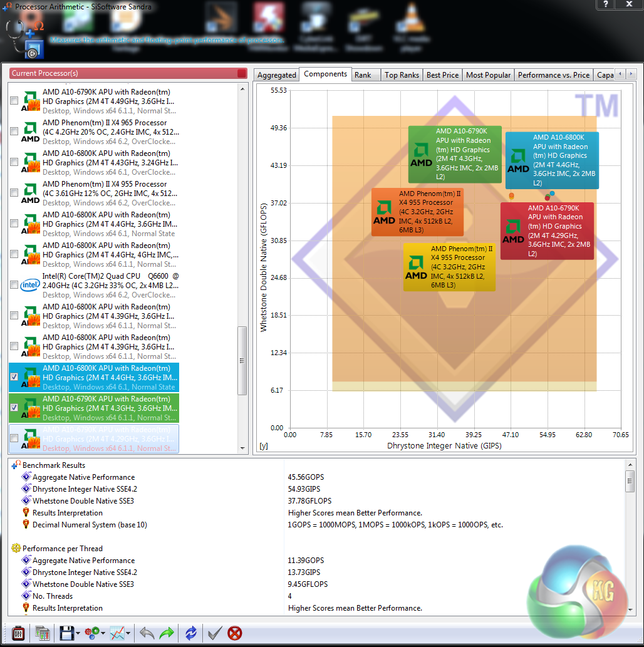Screen dimensions: 644x647
Task: Tick the Intel Core 2 Quad Q6600 checkbox
Action: point(14,285)
